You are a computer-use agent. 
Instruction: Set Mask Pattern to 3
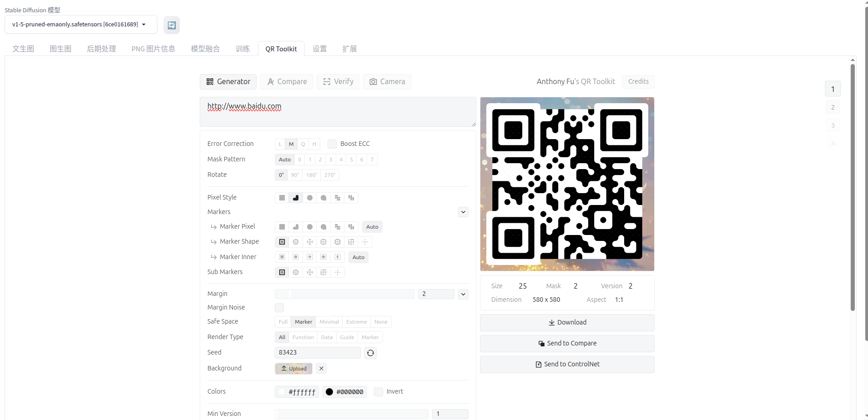click(x=331, y=160)
